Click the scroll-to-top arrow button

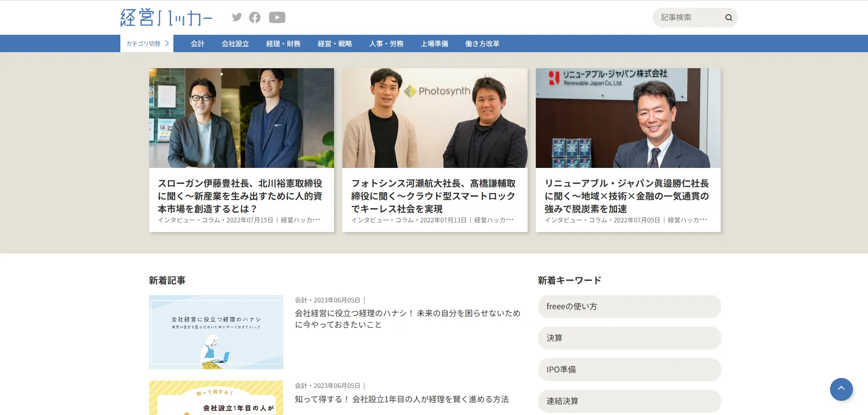(x=841, y=389)
